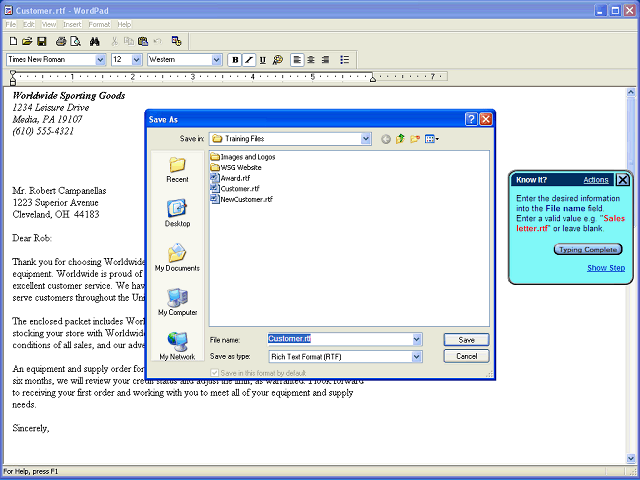Open the View menu
The image size is (640, 480).
coord(49,24)
